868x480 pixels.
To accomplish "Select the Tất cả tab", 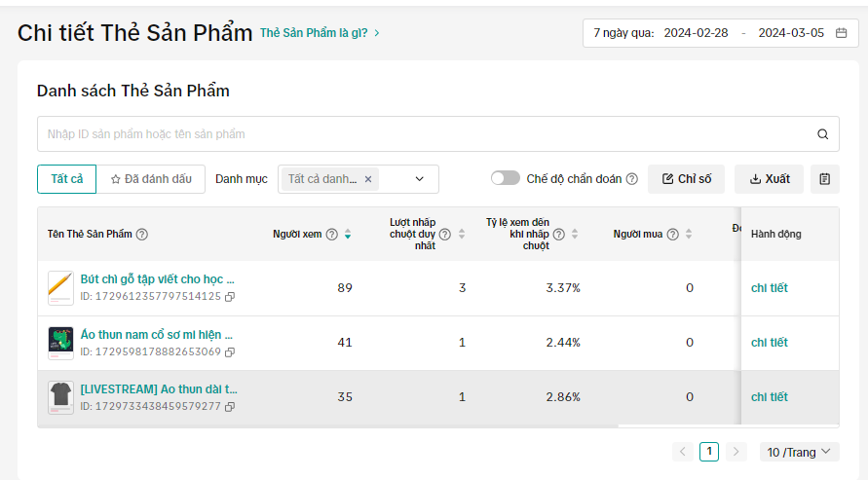I will coord(66,179).
